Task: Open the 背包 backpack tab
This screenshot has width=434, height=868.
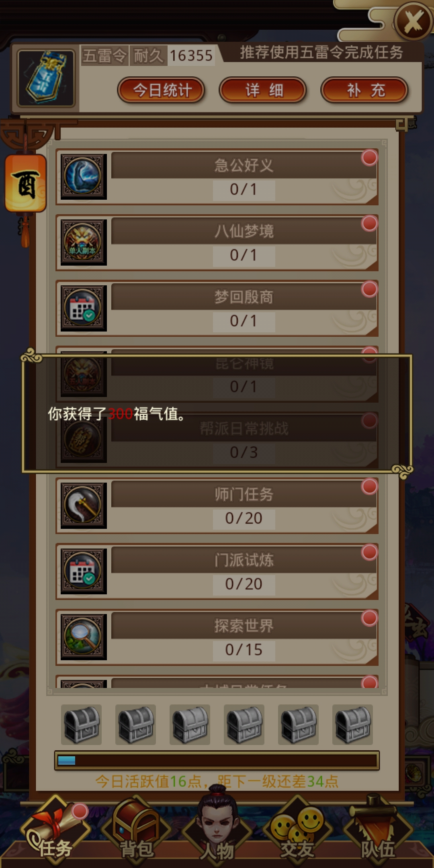Action: [136, 832]
